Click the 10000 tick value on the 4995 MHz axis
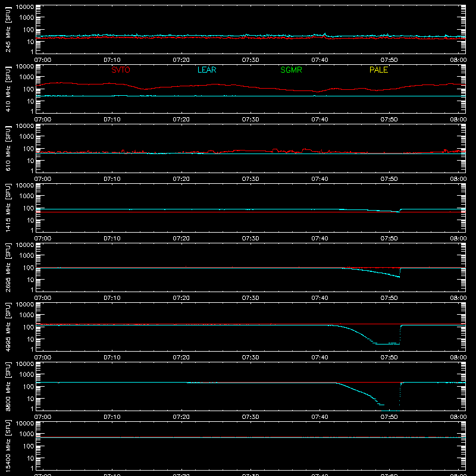Viewport: 476px width, 476px height. tap(25, 305)
